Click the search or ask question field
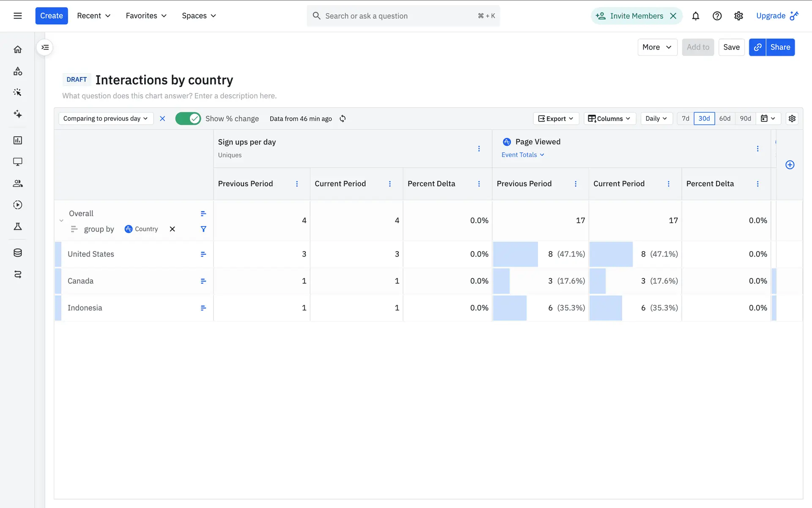Screen dimensions: 812x508 tap(398, 16)
